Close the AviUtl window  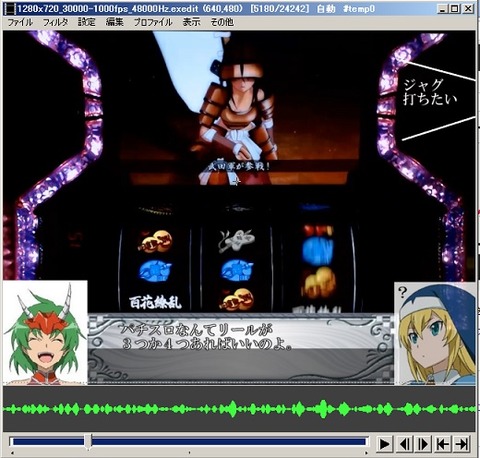click(x=468, y=9)
